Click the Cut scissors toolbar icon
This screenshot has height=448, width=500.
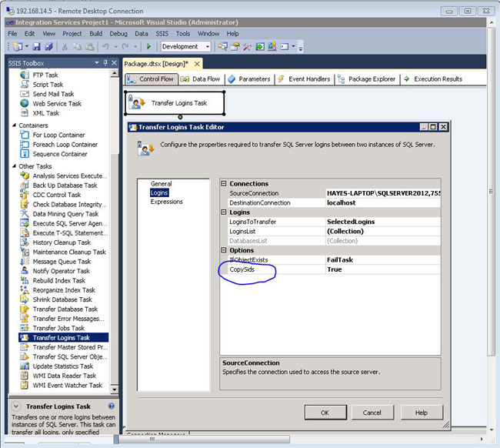(x=65, y=47)
